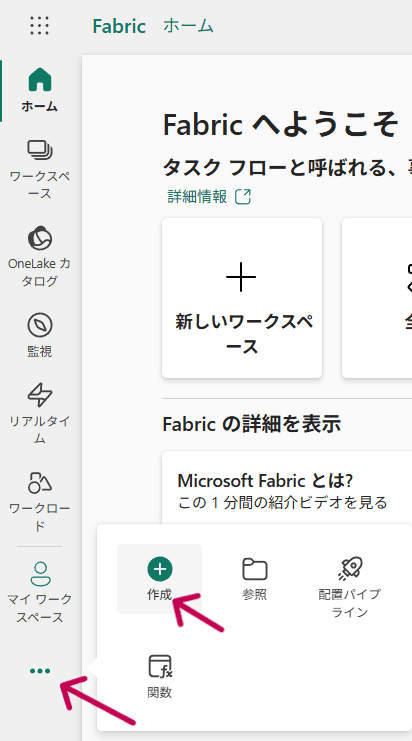The image size is (412, 741).
Task: Open the Microsoft Fabric とは? video card
Action: (x=288, y=489)
